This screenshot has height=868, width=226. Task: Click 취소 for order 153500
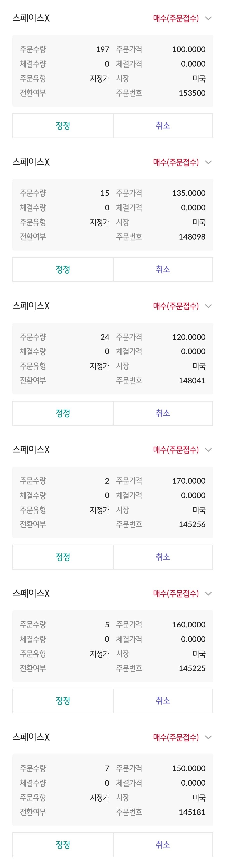[x=163, y=126]
